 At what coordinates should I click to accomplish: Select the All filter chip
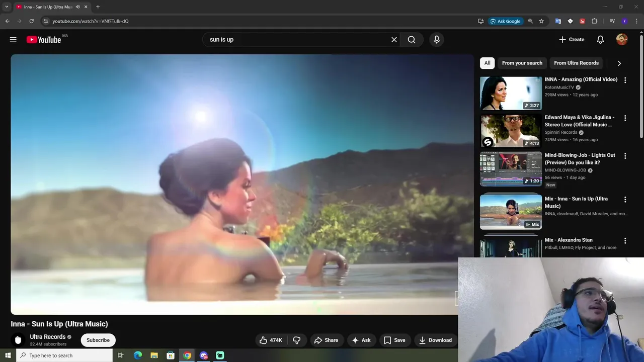(487, 63)
